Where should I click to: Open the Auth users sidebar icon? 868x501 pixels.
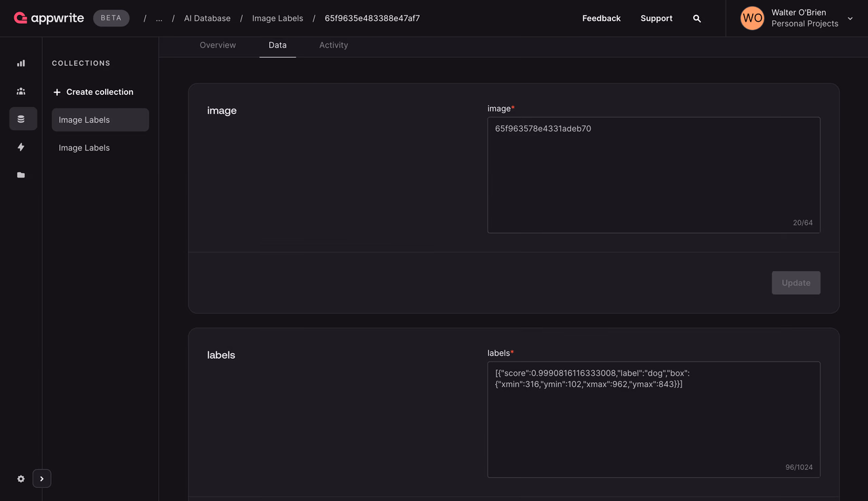(x=21, y=91)
